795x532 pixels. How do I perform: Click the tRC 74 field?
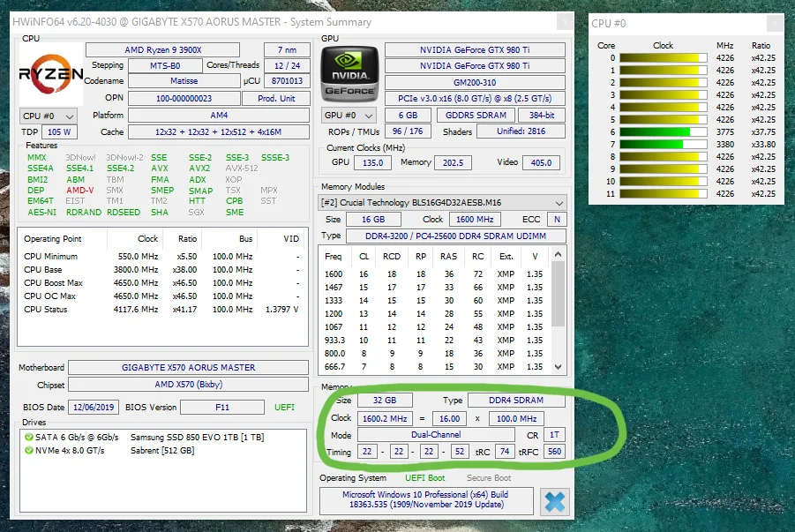pyautogui.click(x=505, y=452)
